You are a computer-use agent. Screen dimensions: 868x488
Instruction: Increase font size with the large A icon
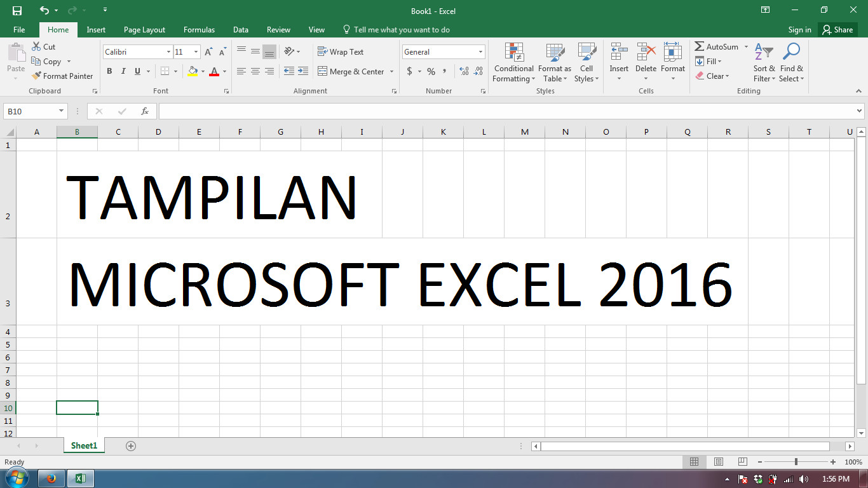(x=208, y=52)
